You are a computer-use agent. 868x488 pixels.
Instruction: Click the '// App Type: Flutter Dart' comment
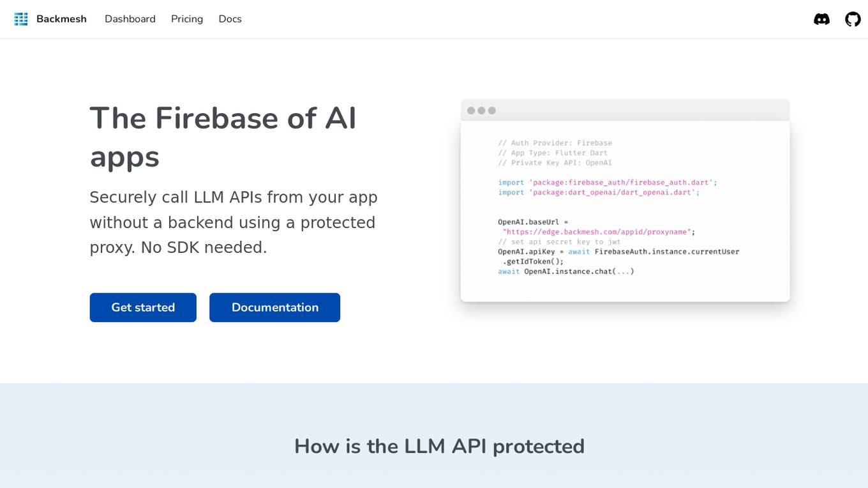click(553, 153)
